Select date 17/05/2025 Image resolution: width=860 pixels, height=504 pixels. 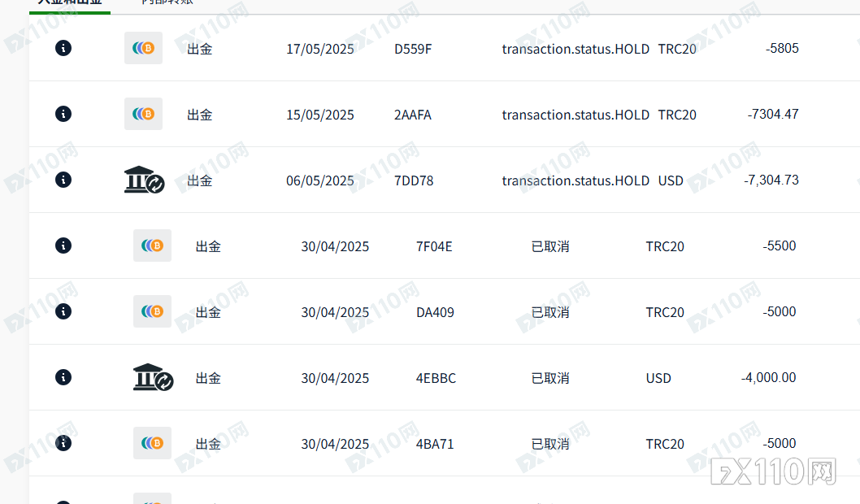tap(320, 50)
